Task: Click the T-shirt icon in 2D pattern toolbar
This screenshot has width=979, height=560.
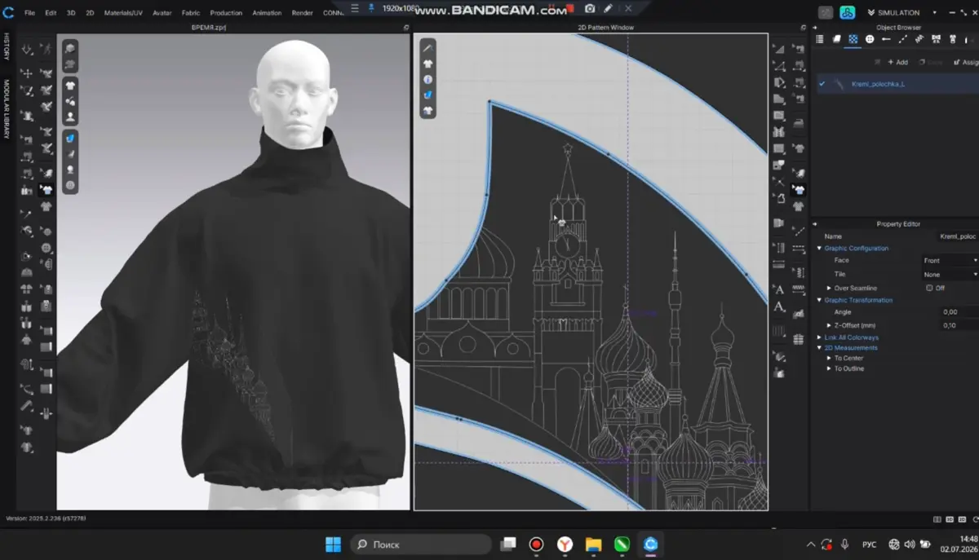Action: click(427, 64)
